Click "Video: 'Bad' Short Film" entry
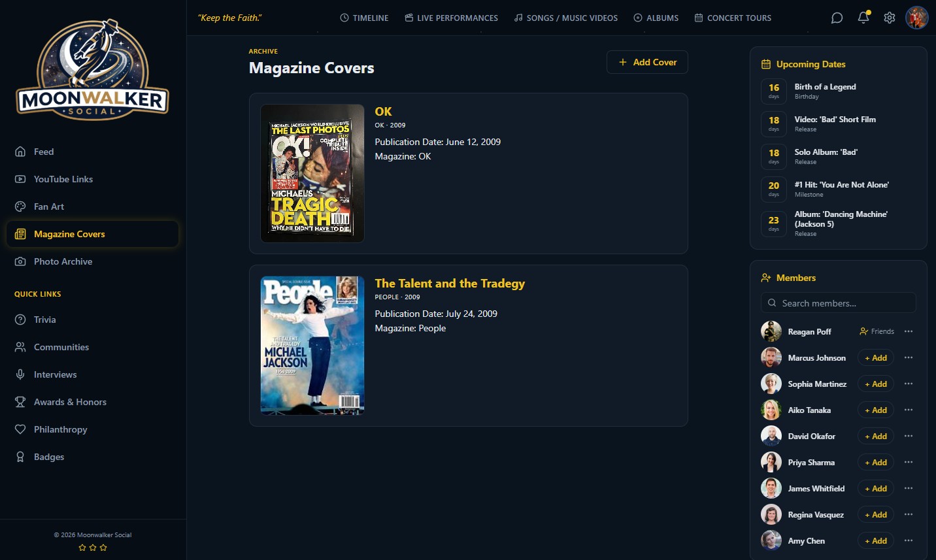936x560 pixels. [839, 124]
